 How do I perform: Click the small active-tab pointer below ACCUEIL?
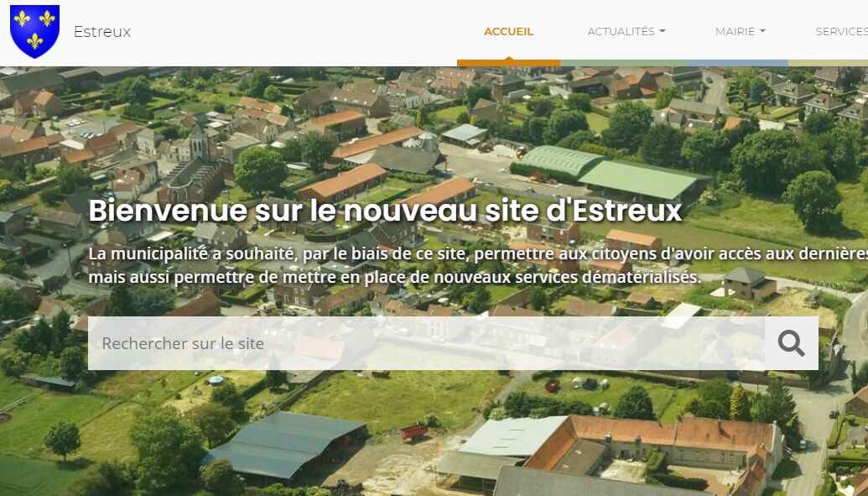pos(509,58)
